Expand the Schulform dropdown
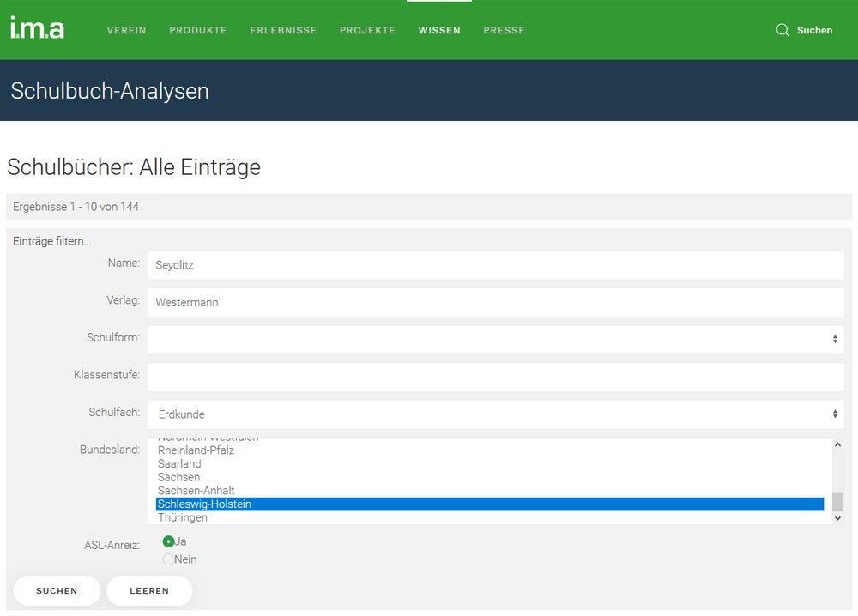 point(496,340)
